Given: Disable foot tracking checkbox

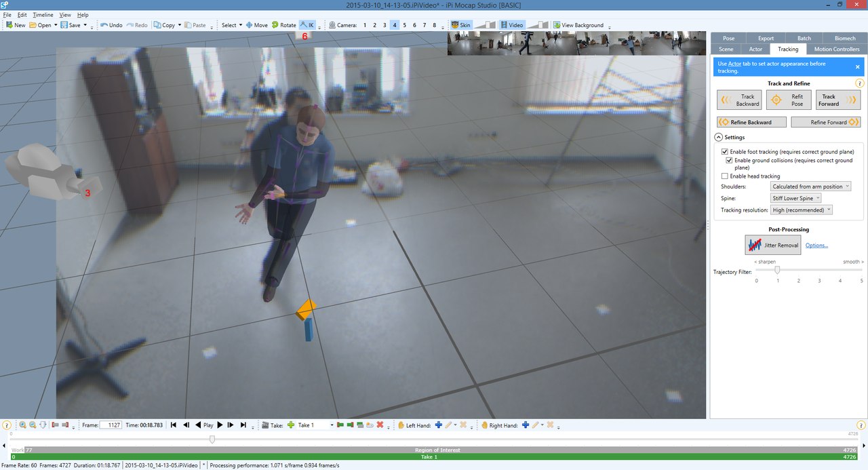Looking at the screenshot, I should tap(725, 152).
